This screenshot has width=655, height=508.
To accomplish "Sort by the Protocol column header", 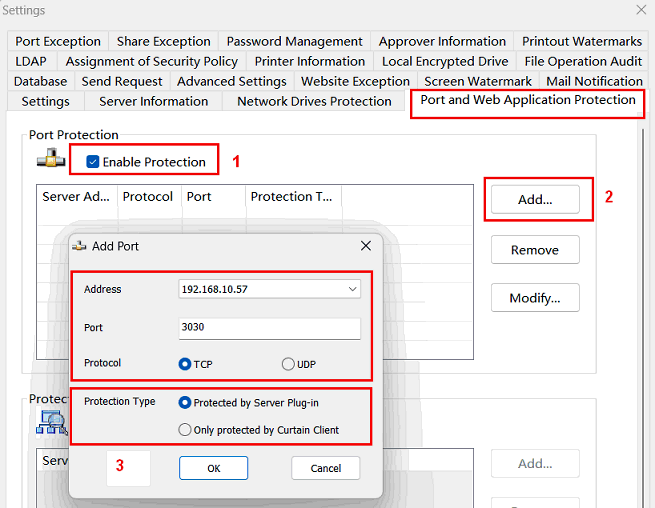I will click(148, 197).
